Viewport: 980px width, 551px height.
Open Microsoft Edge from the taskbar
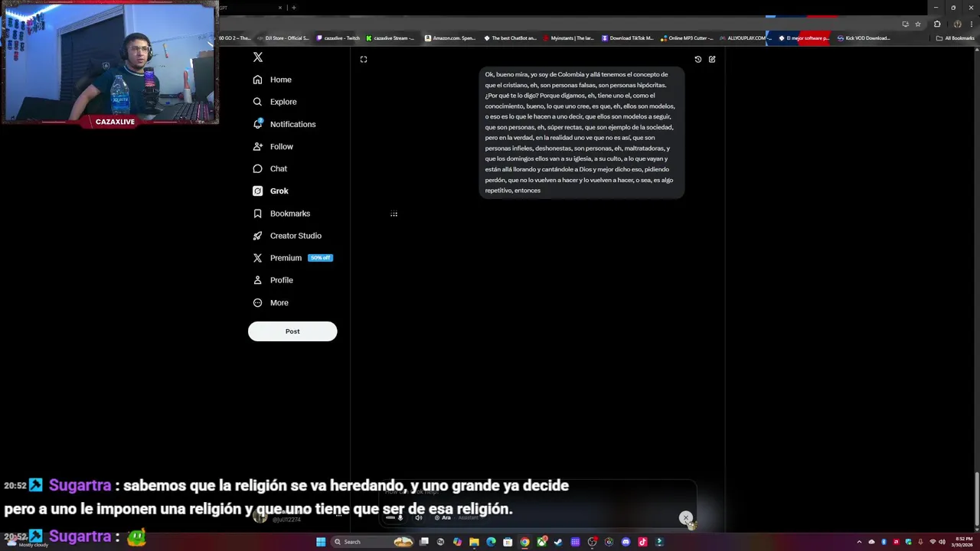point(491,542)
